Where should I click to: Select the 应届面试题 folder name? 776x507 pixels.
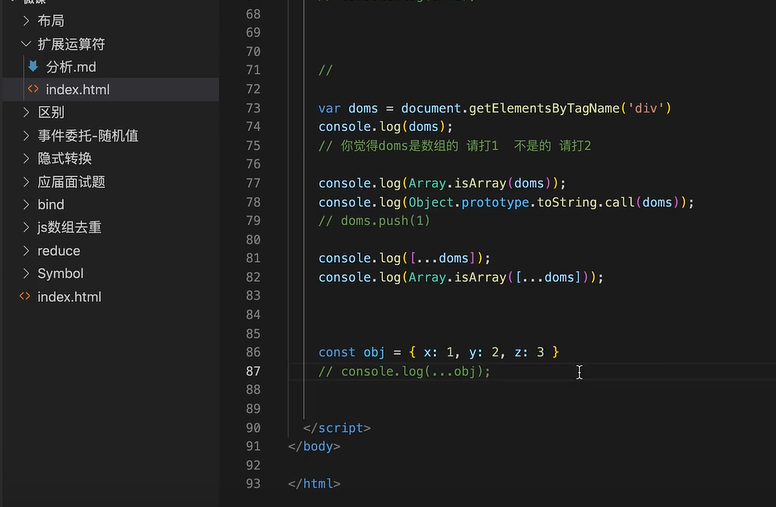[x=71, y=182]
